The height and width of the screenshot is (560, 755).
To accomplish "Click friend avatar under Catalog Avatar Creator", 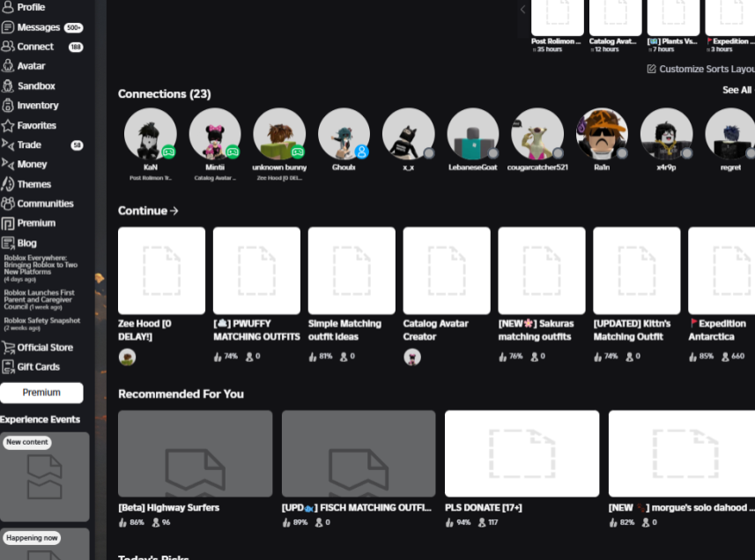I will (x=412, y=357).
